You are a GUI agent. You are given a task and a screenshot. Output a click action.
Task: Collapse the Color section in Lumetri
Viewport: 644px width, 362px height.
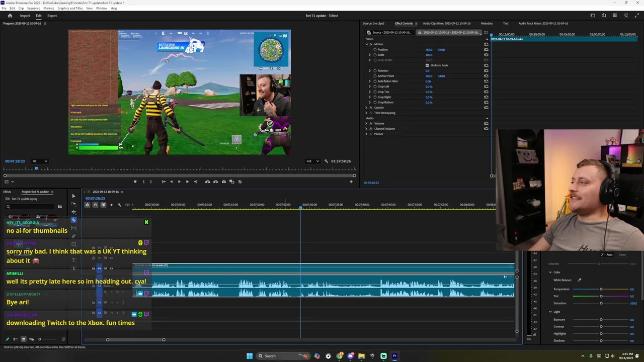550,273
